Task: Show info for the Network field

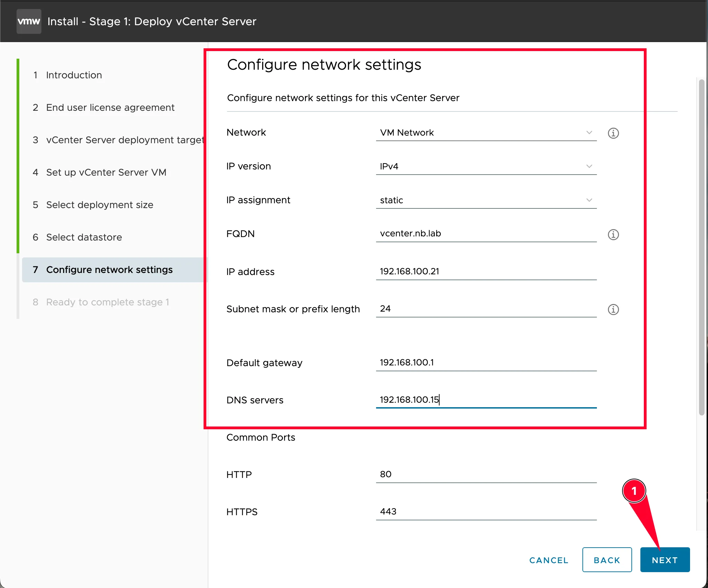Action: point(613,133)
